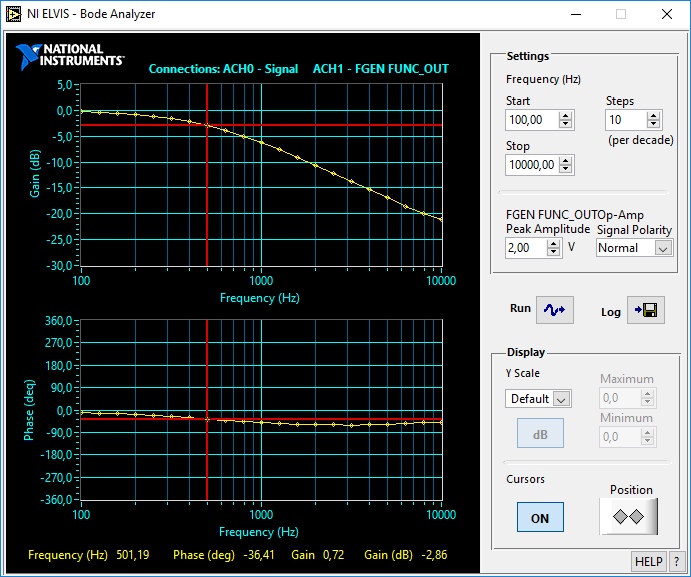
Task: Click the cursor Position diamond control
Action: 628,517
